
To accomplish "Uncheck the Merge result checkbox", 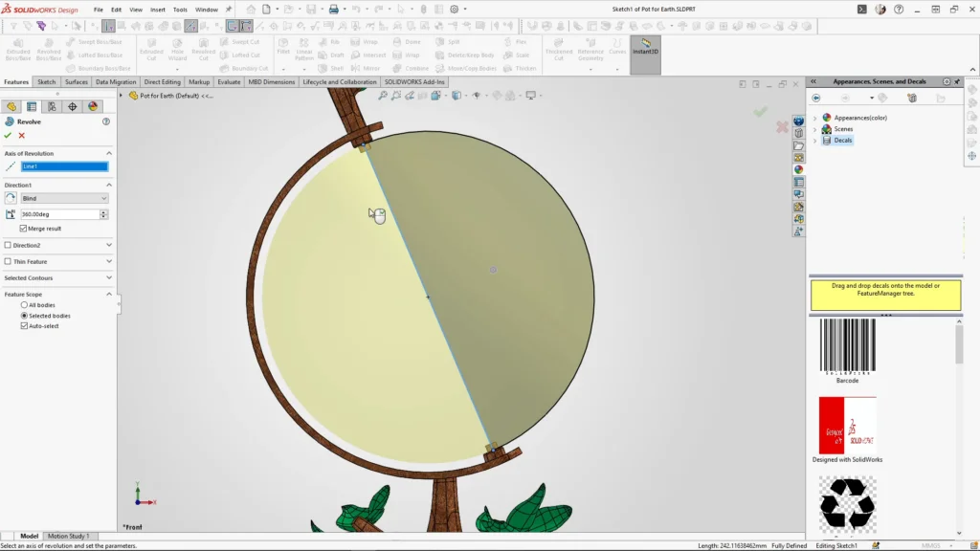I will 24,229.
